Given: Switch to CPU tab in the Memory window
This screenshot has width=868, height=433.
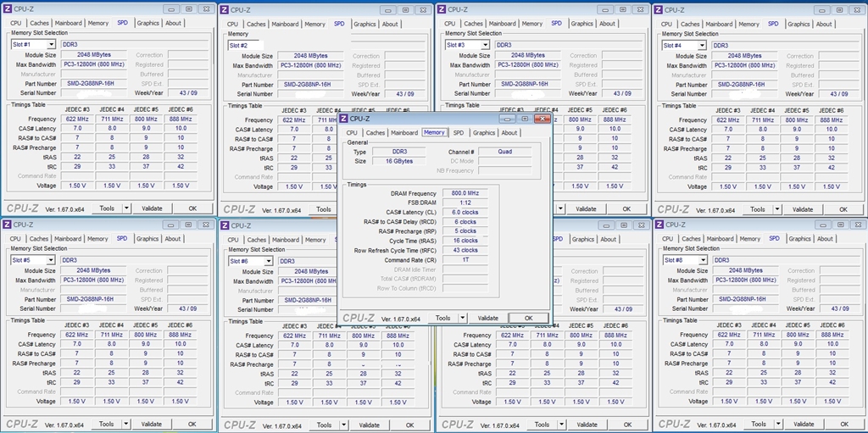Looking at the screenshot, I should 352,133.
